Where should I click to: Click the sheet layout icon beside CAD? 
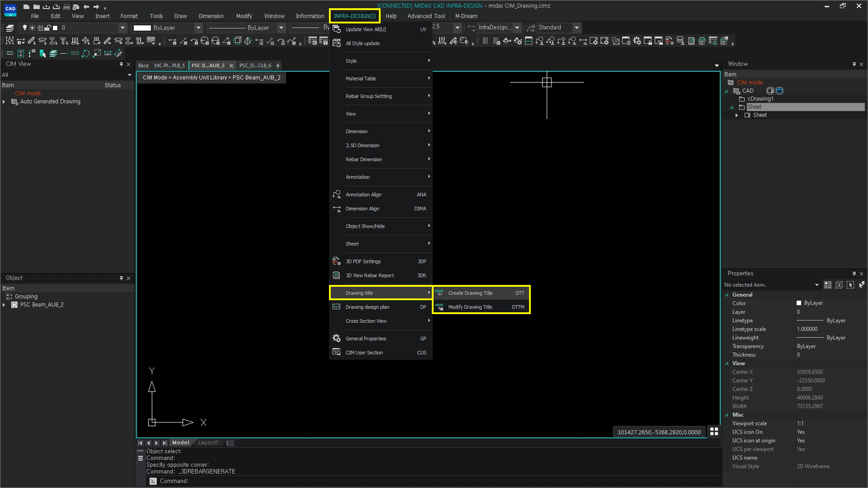[770, 91]
